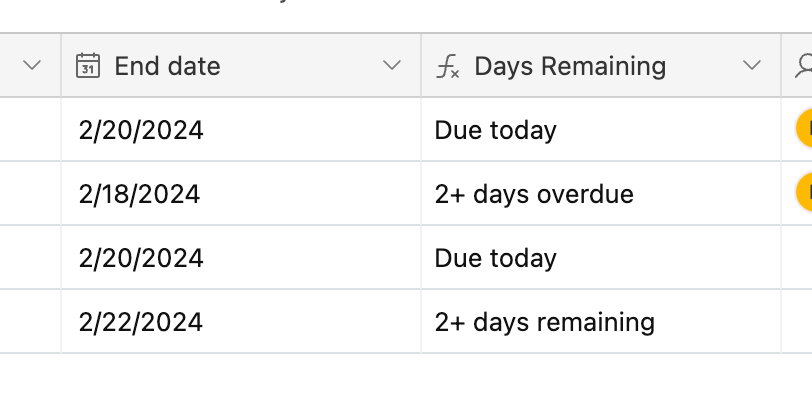The image size is (812, 410).
Task: Click the yellow avatar beside Due today in top row
Action: tap(804, 129)
